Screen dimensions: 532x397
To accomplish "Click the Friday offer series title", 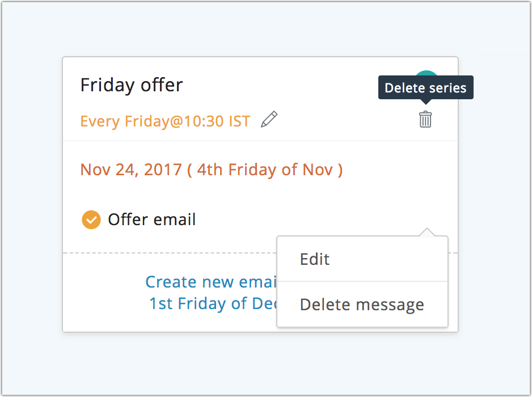I will point(132,85).
